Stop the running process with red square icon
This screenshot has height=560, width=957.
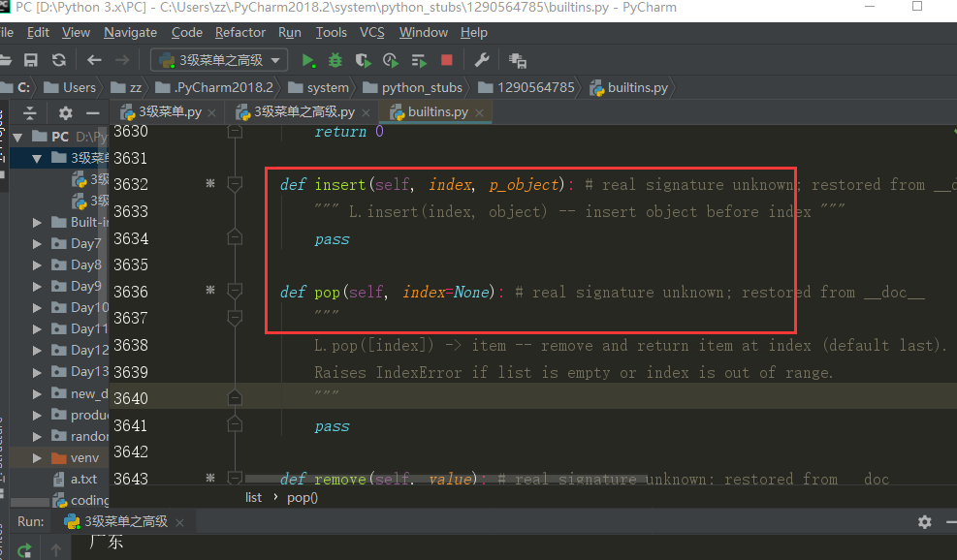[x=446, y=59]
